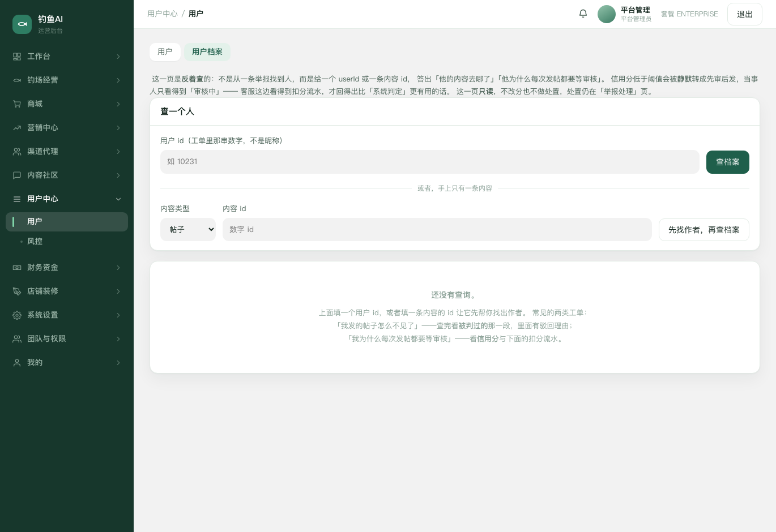Click the 商城 shopping cart icon

point(17,104)
